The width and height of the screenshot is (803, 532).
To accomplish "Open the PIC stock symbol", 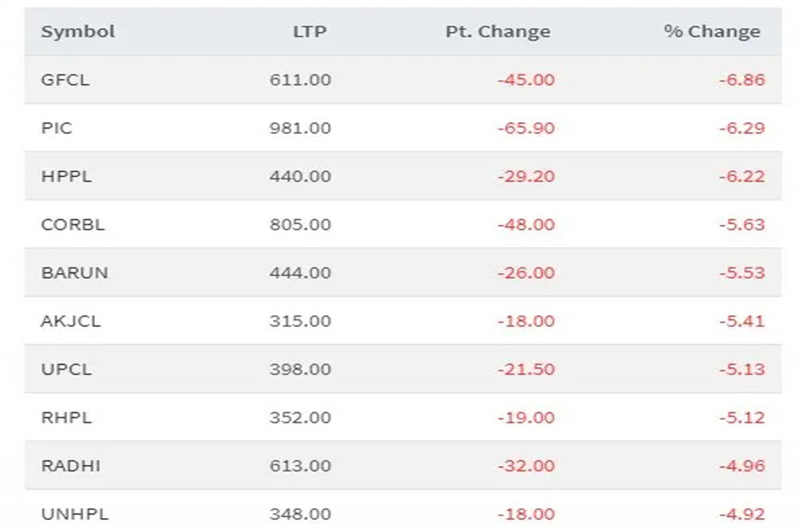I will point(56,128).
